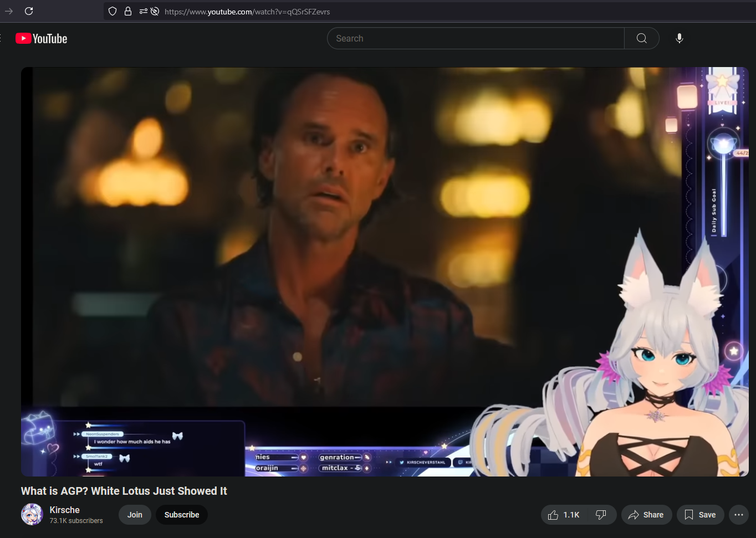The height and width of the screenshot is (538, 756).
Task: Select the YouTube URL in the address bar
Action: [x=247, y=12]
